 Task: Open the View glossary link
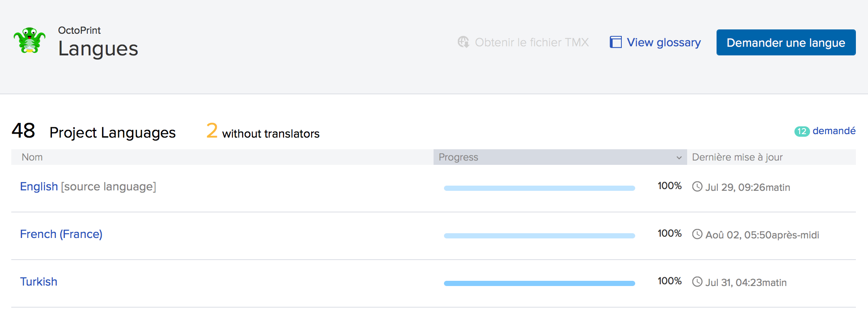(655, 42)
